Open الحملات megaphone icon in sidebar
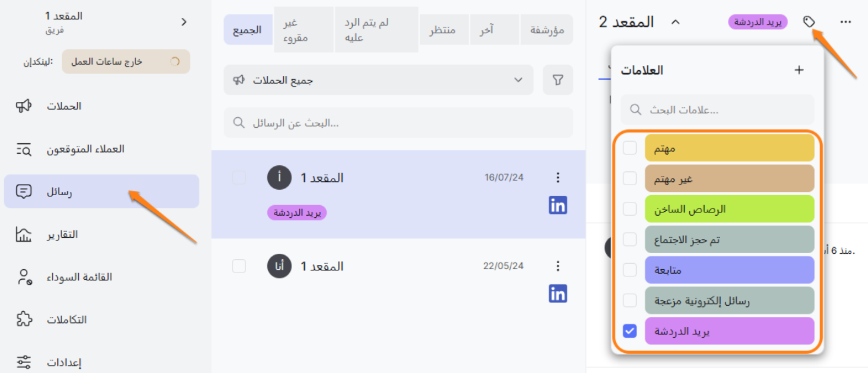 click(24, 106)
